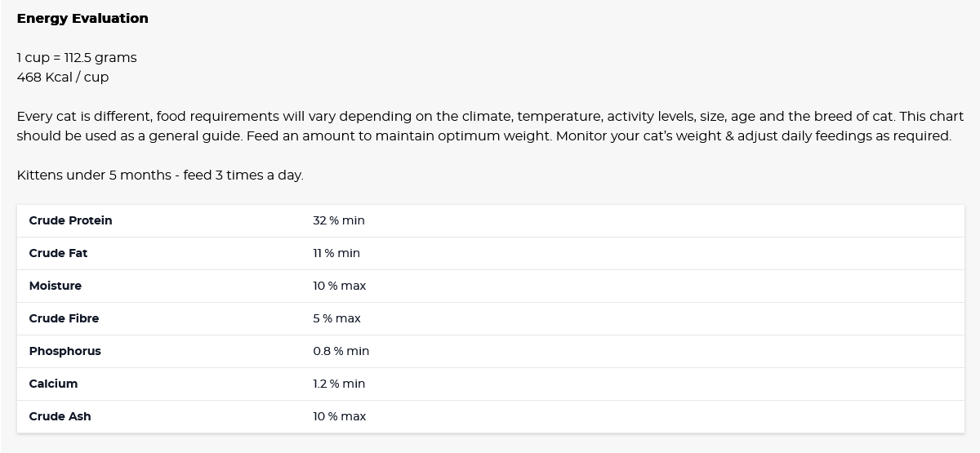Click the '32 % min' protein value
Image resolution: width=980 pixels, height=453 pixels.
pyautogui.click(x=339, y=220)
